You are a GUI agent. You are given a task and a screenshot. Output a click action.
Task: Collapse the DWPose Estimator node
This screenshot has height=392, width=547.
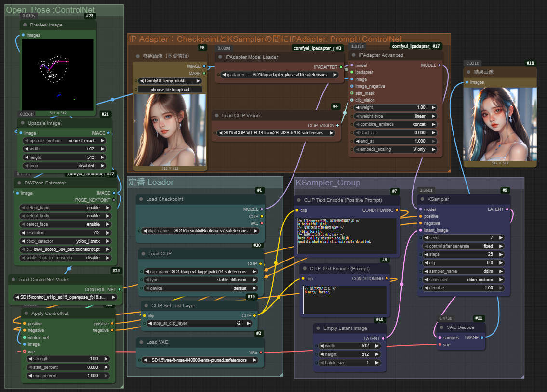point(20,183)
